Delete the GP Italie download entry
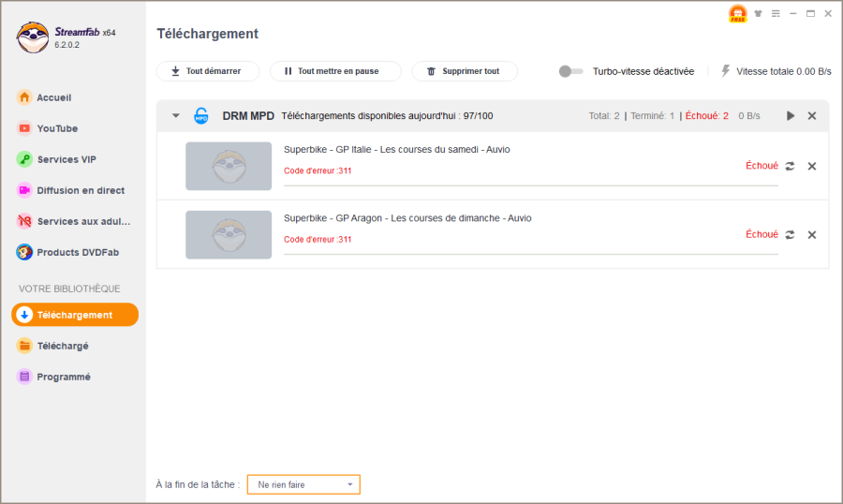 (x=812, y=166)
